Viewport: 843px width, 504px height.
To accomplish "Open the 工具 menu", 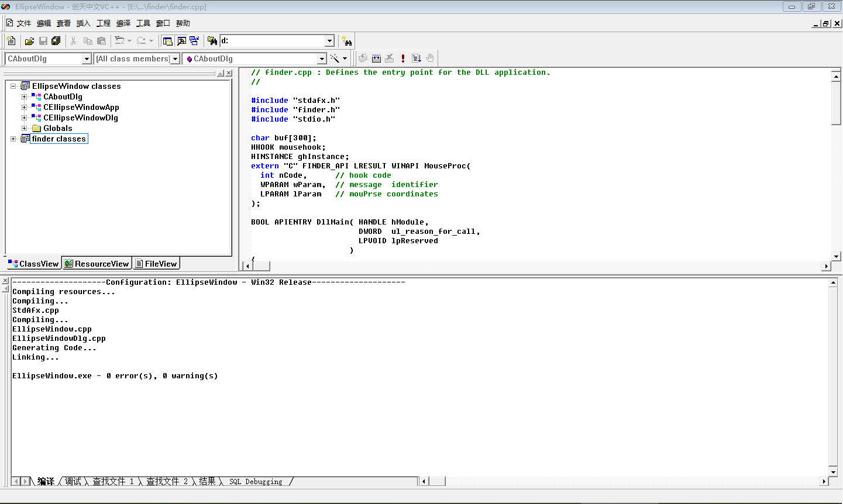I will [143, 23].
